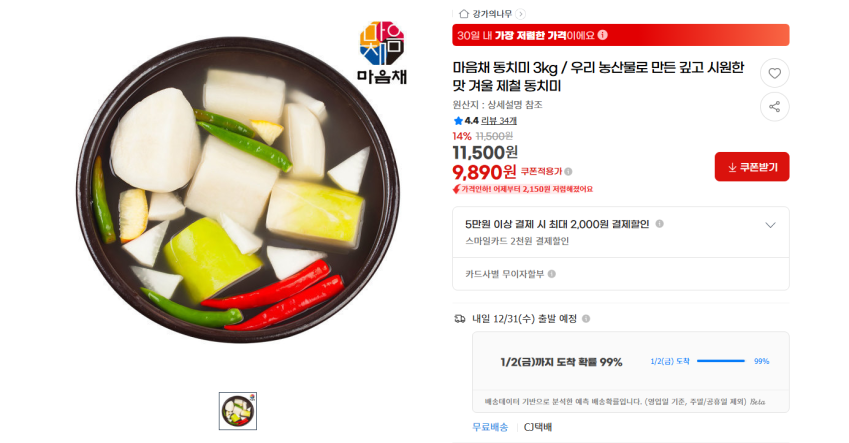Click the 무료배송 link
849x443 pixels.
tap(490, 427)
